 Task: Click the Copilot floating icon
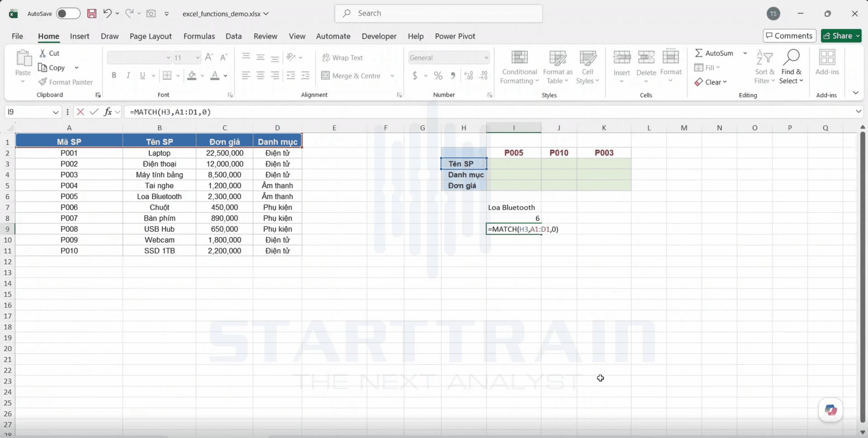(x=830, y=410)
